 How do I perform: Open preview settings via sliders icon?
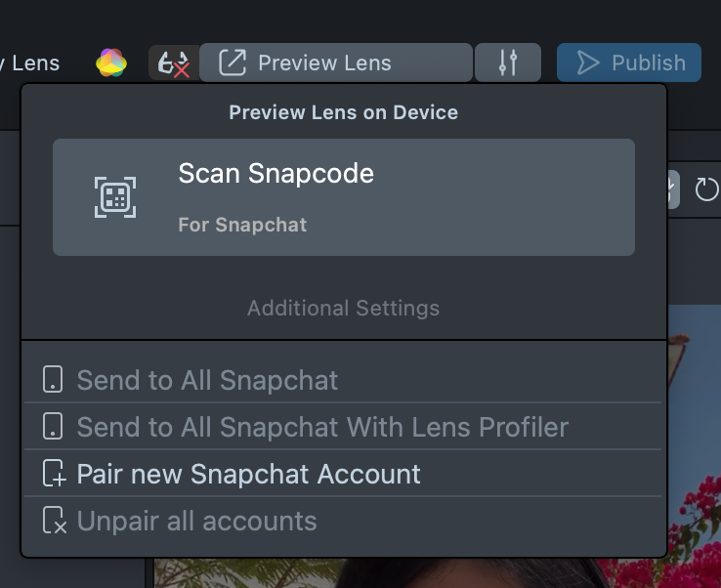coord(507,63)
